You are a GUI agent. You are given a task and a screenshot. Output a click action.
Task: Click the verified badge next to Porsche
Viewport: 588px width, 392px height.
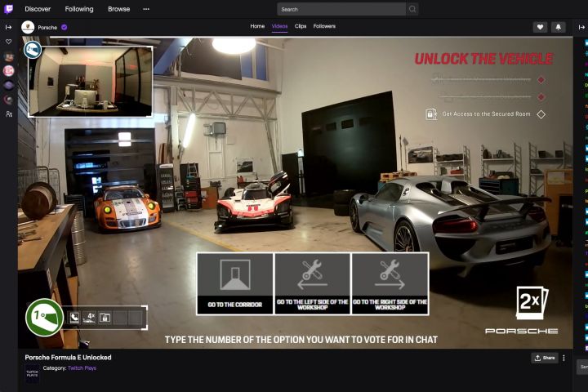point(65,27)
